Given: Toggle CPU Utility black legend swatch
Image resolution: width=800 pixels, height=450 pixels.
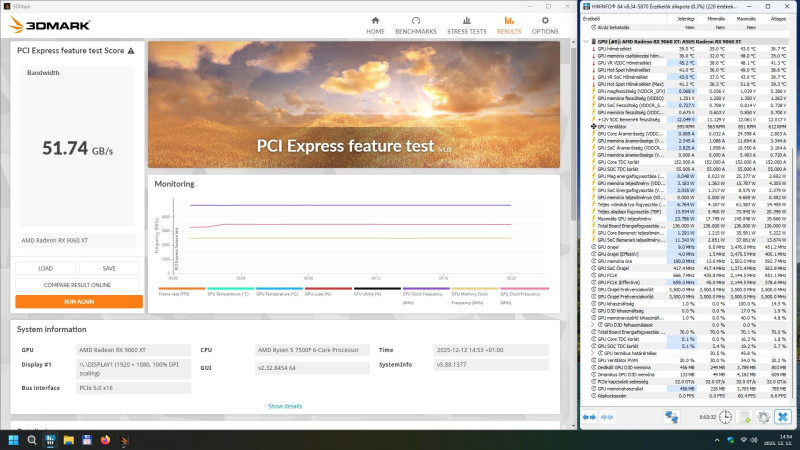Looking at the screenshot, I should pos(377,289).
